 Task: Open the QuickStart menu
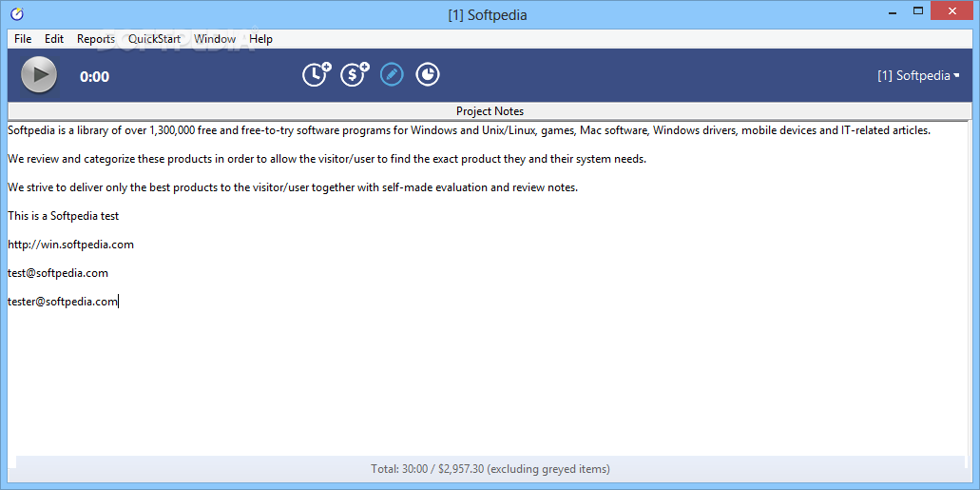tap(154, 39)
